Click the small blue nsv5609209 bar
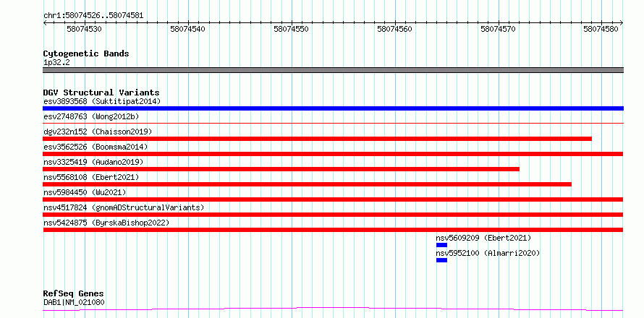The height and width of the screenshot is (318, 644). pos(441,245)
